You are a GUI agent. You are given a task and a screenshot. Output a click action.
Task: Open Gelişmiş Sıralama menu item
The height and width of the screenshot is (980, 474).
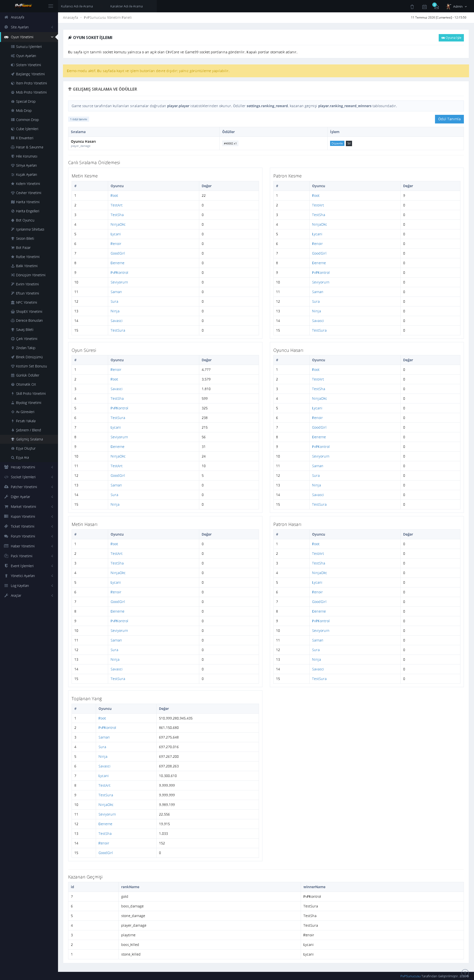pyautogui.click(x=29, y=440)
